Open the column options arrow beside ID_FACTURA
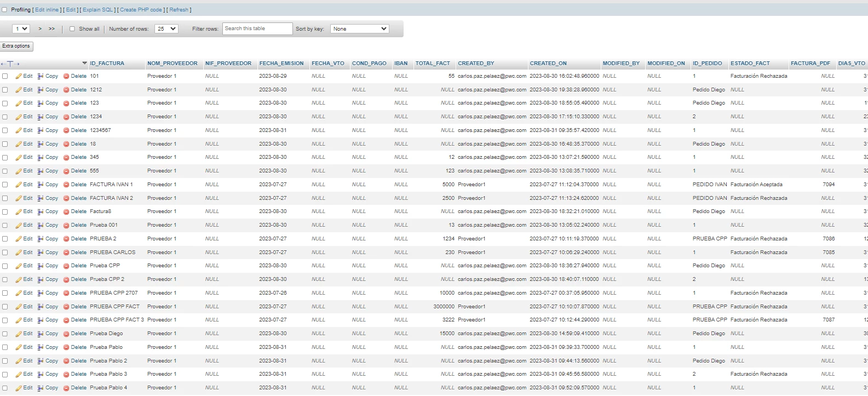 (x=84, y=64)
